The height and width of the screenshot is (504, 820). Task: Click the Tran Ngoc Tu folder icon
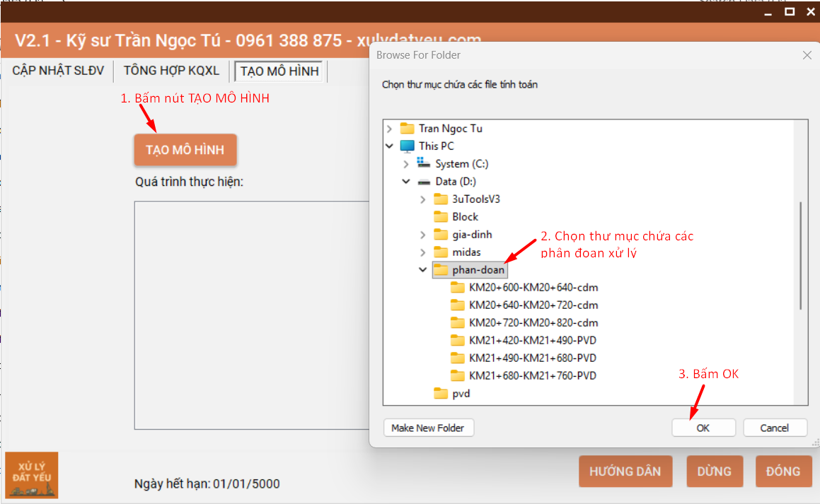click(x=407, y=129)
